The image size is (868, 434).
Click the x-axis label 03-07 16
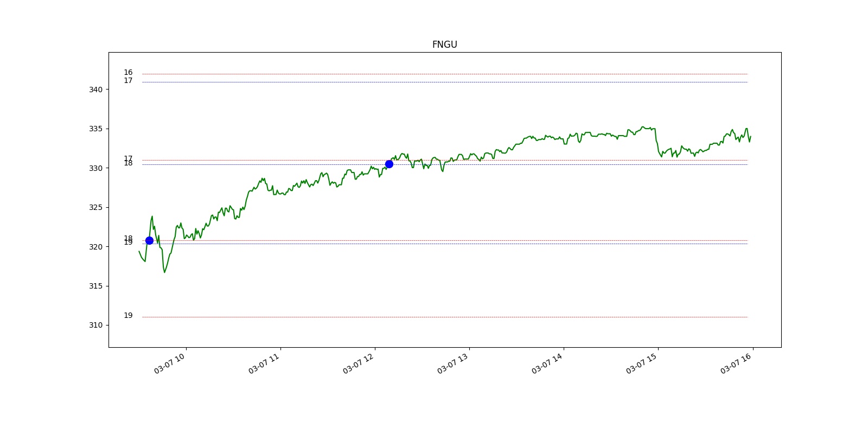coord(736,363)
